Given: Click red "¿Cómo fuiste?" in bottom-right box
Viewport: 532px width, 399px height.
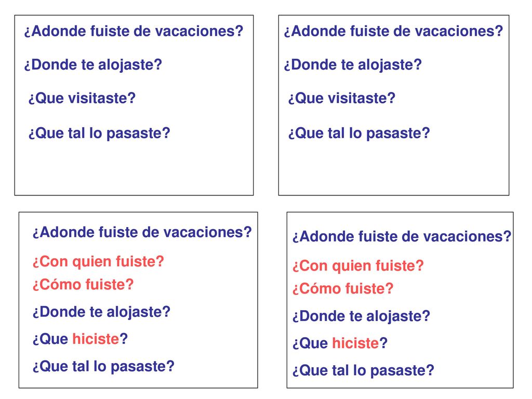Looking at the screenshot, I should (x=343, y=289).
